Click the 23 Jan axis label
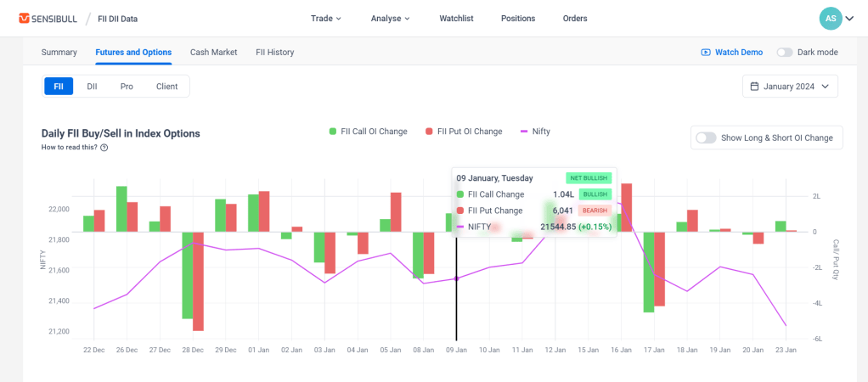 786,350
